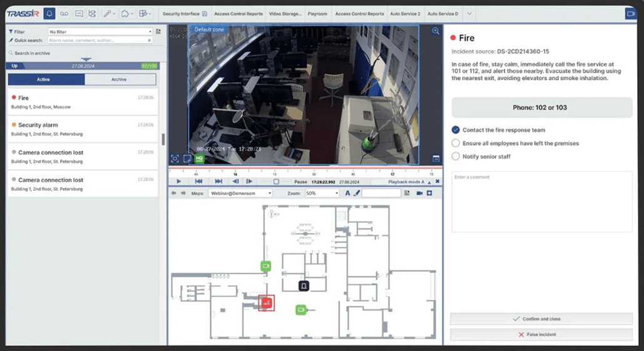644x351 pixels.
Task: Check 'Ensure all employees have left the premises'
Action: pos(456,143)
